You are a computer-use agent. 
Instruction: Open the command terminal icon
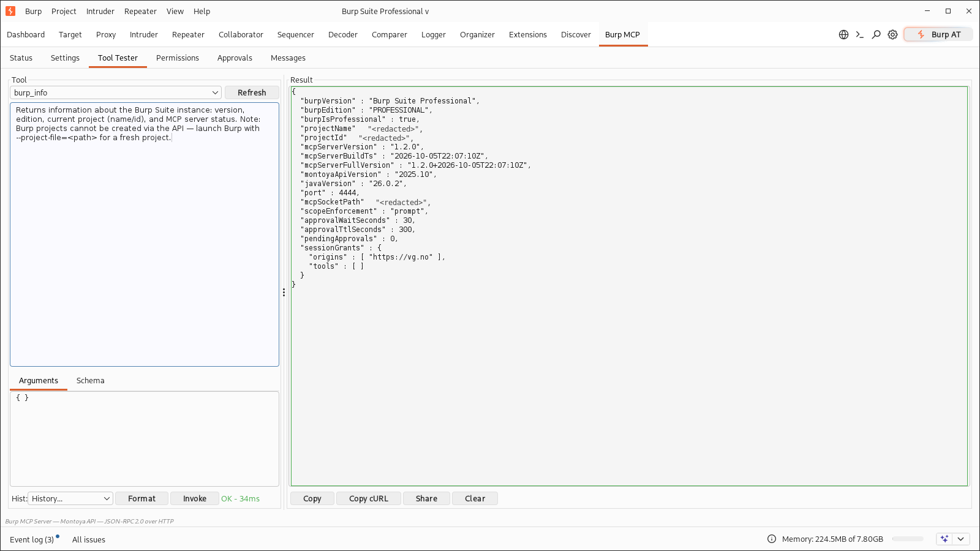click(860, 35)
